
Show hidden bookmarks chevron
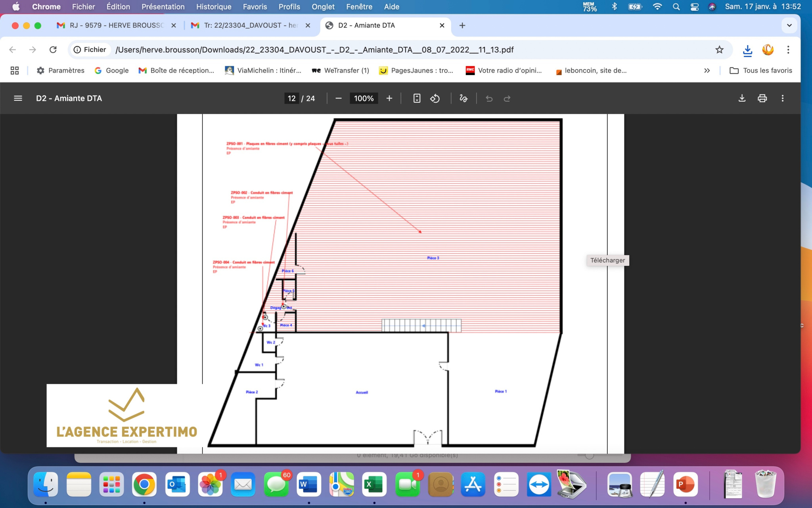tap(707, 71)
